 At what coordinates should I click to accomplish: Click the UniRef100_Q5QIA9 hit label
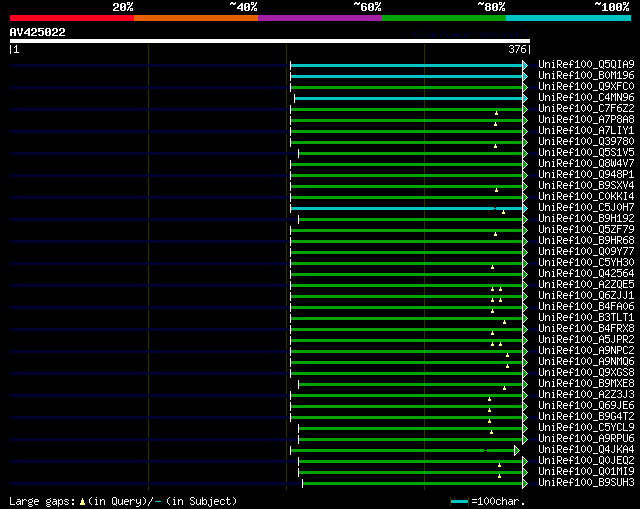[586, 64]
